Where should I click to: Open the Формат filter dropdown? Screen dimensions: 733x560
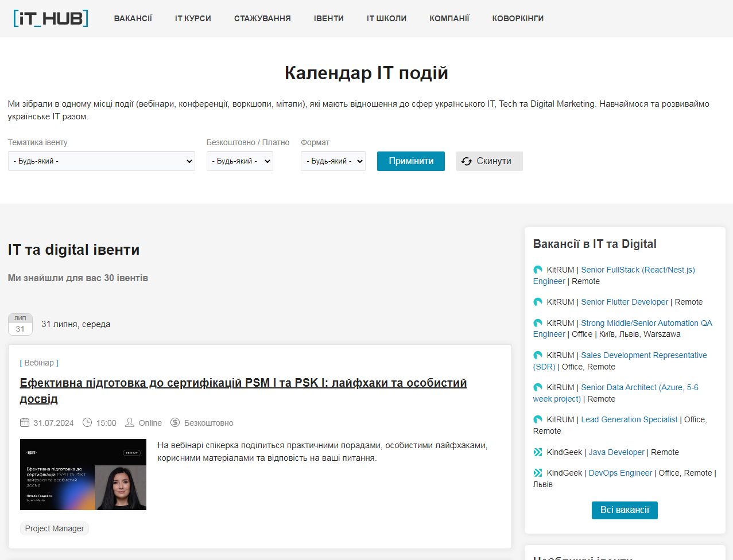tap(333, 161)
